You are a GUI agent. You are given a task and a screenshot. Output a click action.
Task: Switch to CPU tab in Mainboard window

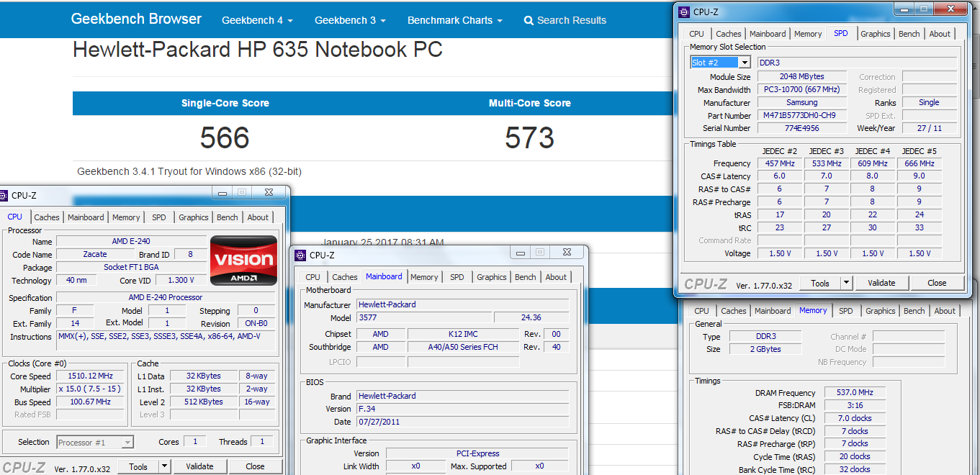tap(313, 277)
